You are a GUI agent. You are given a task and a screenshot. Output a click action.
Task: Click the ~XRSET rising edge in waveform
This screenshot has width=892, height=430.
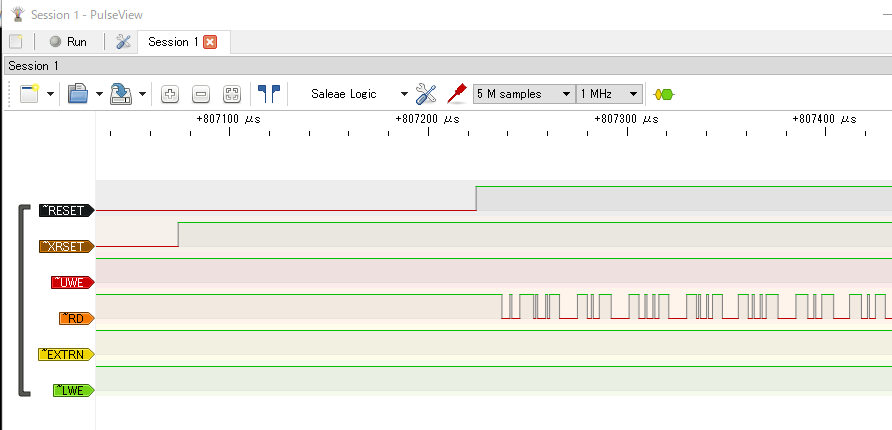(x=178, y=234)
